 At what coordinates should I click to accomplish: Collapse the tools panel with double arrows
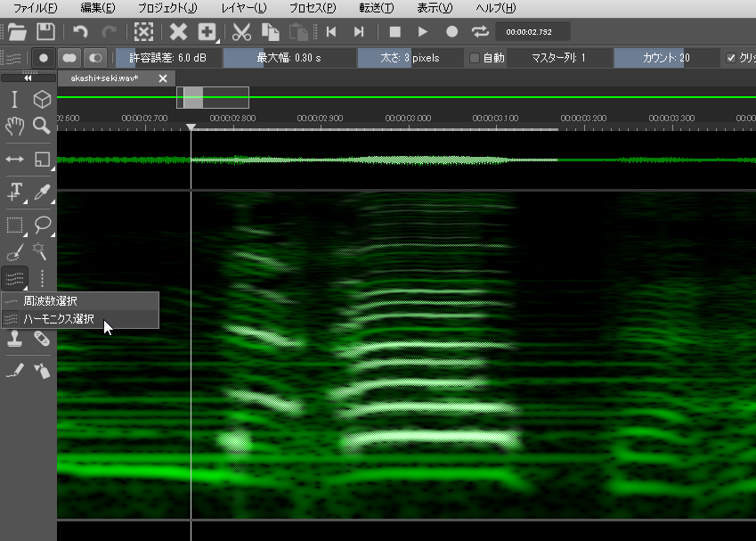pos(28,78)
